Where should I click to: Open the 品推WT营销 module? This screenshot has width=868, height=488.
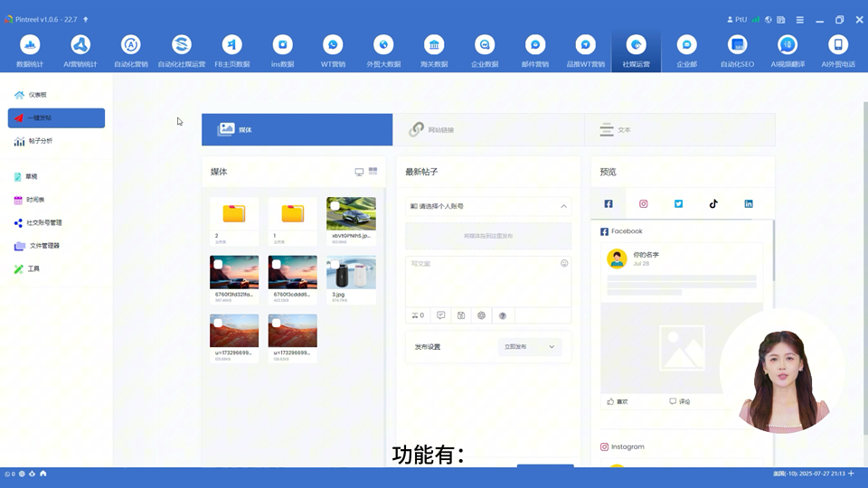coord(585,51)
